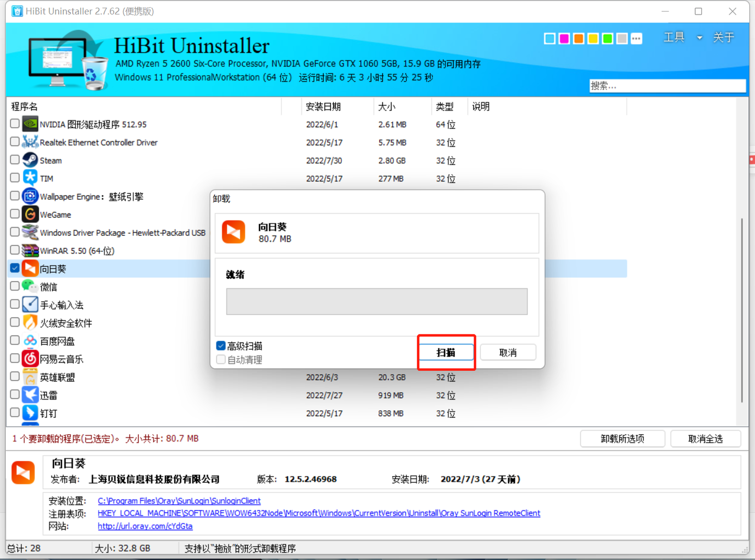755x560 pixels.
Task: Click the 钉钉 icon at the list bottom
Action: 30,413
